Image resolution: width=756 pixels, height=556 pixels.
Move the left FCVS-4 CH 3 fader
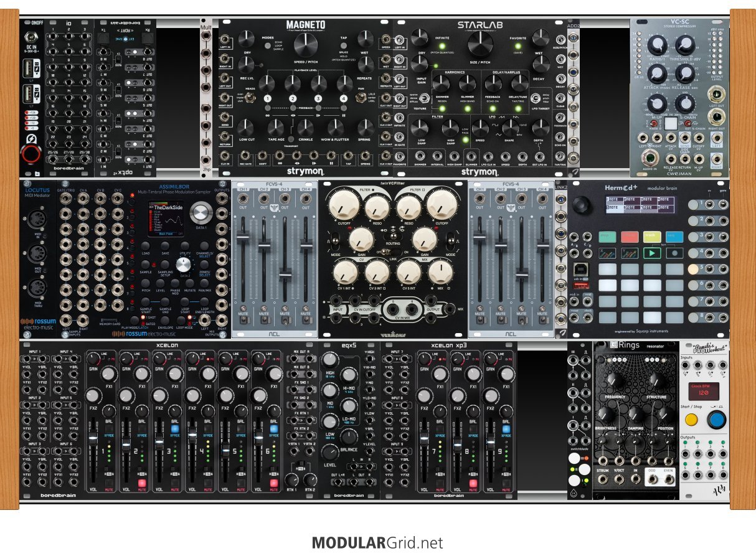click(285, 274)
